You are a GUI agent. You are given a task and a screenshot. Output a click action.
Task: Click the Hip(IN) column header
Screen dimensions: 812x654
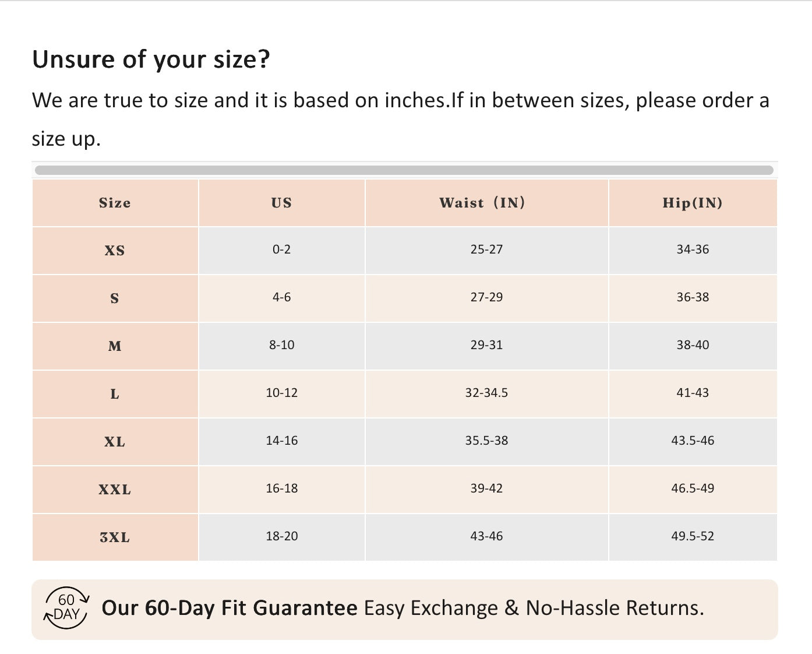pos(692,203)
